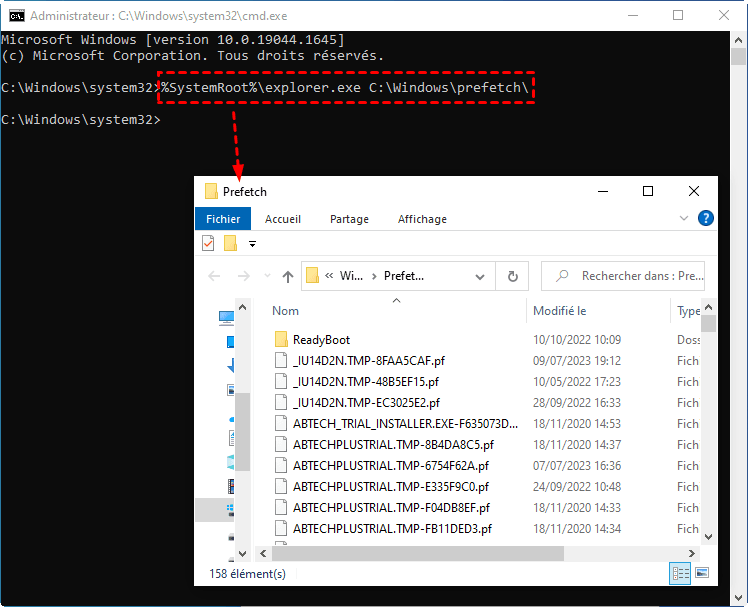Sort files by the Nom column

coord(285,311)
